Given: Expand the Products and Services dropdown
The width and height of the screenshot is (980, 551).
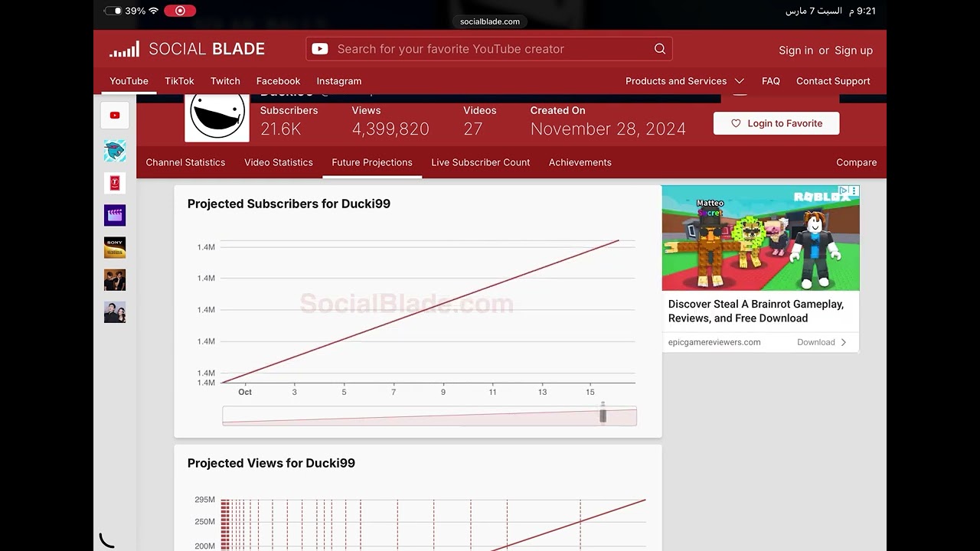Looking at the screenshot, I should pos(684,81).
